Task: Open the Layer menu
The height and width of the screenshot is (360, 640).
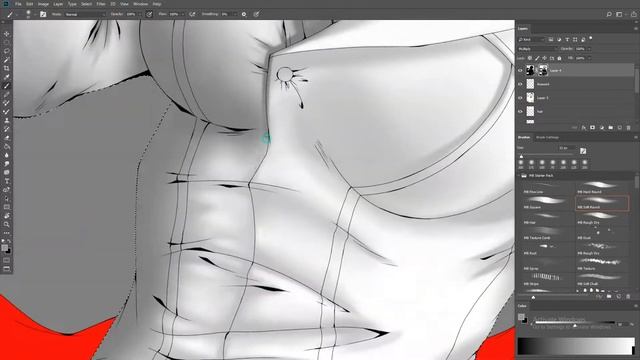Action: (58, 4)
